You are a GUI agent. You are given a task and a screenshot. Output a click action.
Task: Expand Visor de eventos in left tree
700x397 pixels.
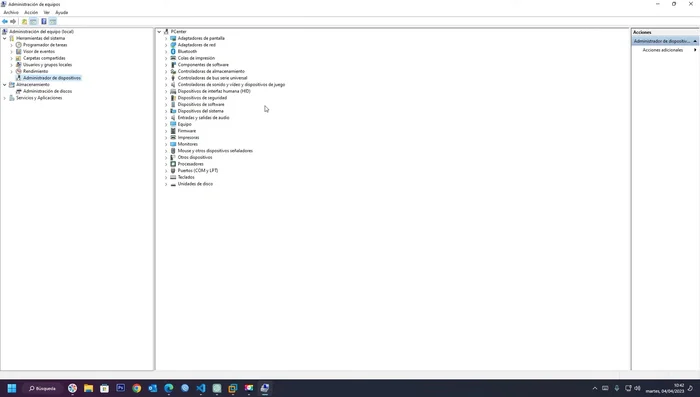(12, 52)
